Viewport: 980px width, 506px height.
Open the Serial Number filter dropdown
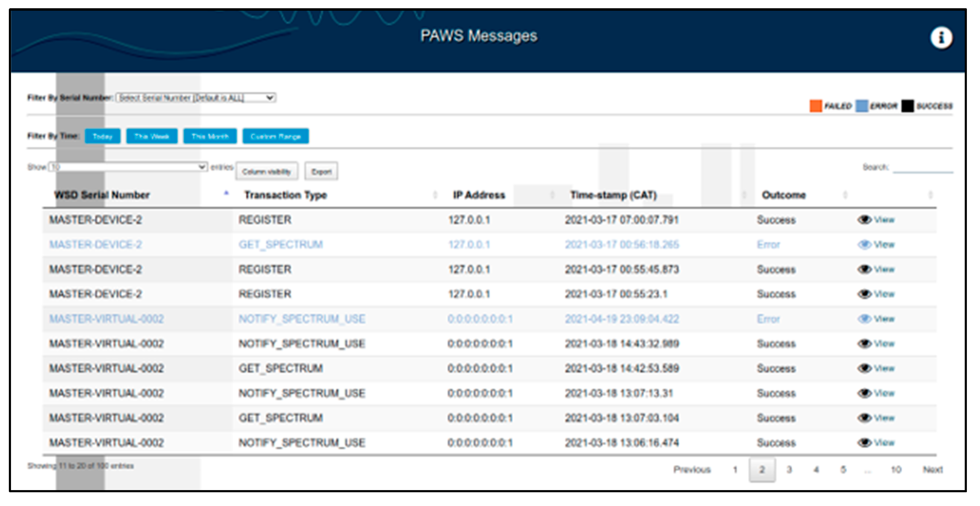pyautogui.click(x=196, y=98)
